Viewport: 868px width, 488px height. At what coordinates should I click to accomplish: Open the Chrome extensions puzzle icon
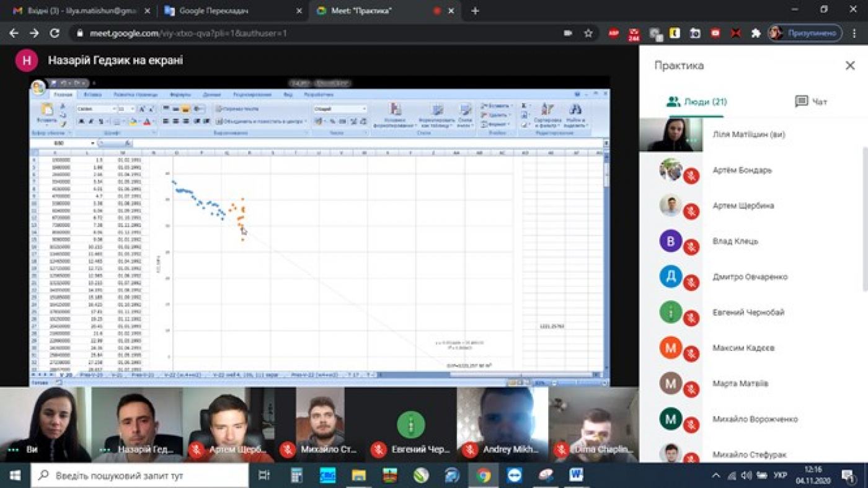756,33
